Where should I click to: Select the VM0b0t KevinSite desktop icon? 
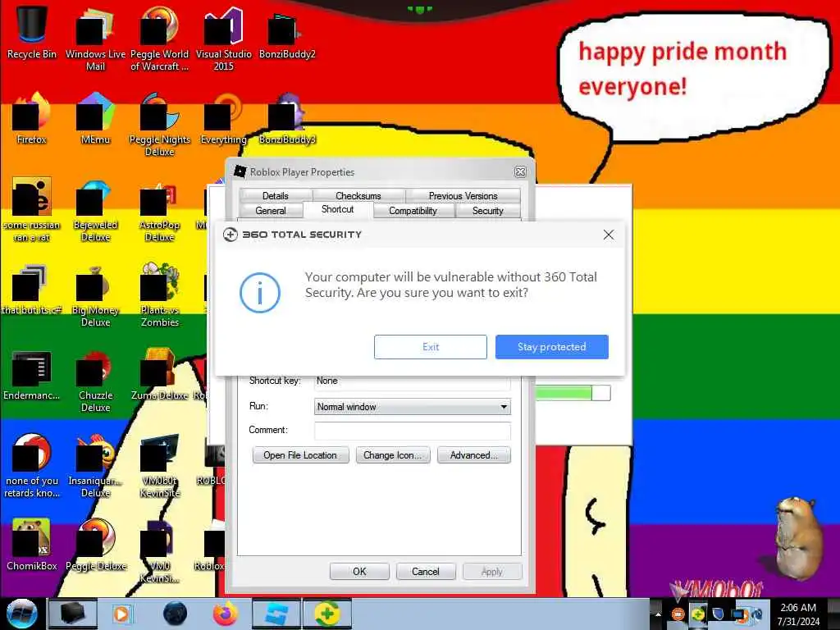160,466
